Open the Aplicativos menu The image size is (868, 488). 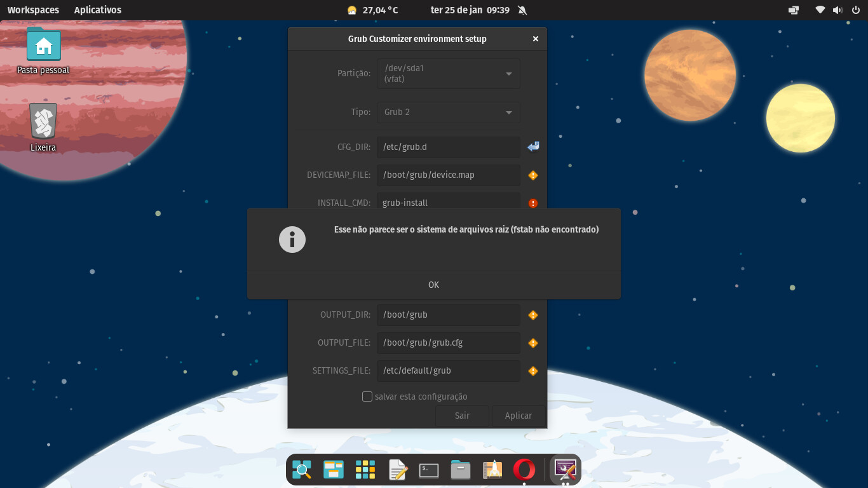click(97, 10)
